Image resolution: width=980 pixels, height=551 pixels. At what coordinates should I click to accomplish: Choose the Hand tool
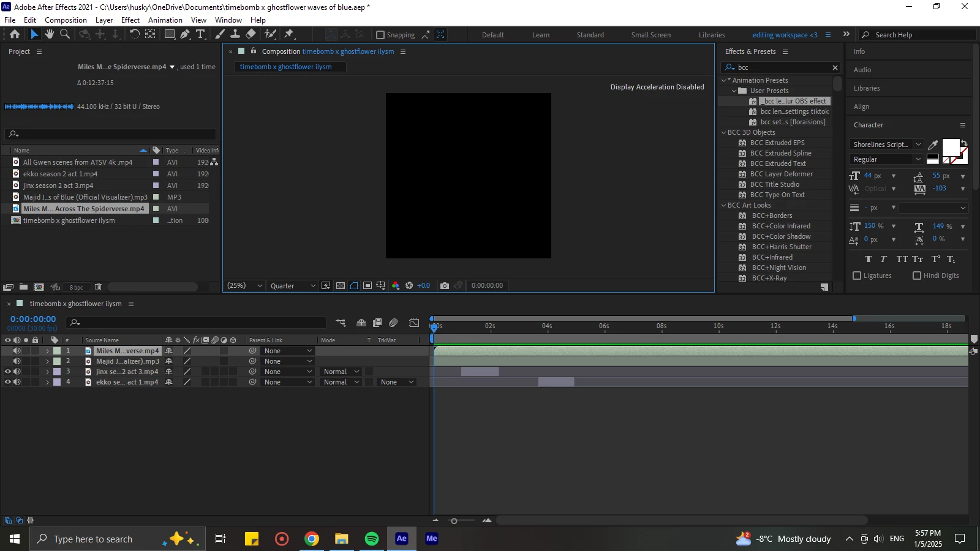[x=50, y=34]
